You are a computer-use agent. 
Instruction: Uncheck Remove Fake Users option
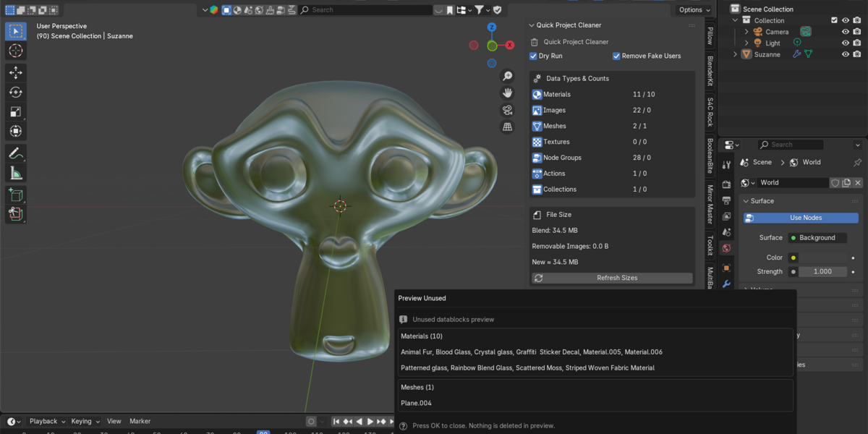pos(616,56)
